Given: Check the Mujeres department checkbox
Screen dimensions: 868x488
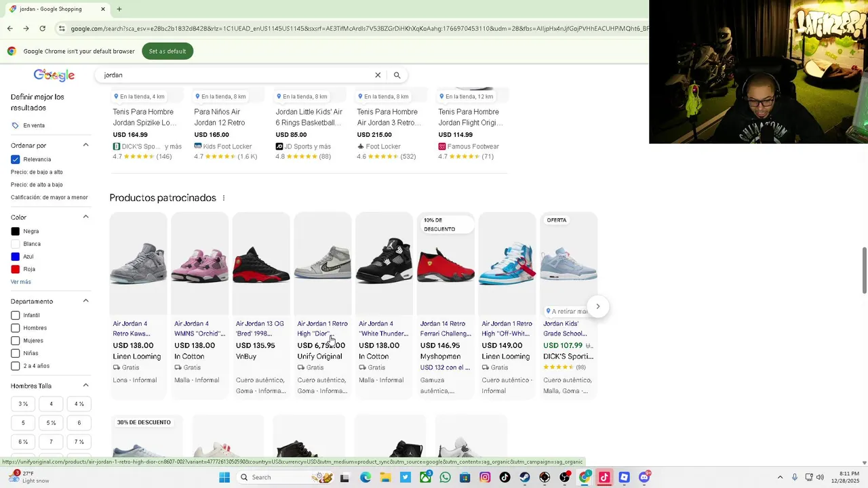Looking at the screenshot, I should tap(15, 340).
